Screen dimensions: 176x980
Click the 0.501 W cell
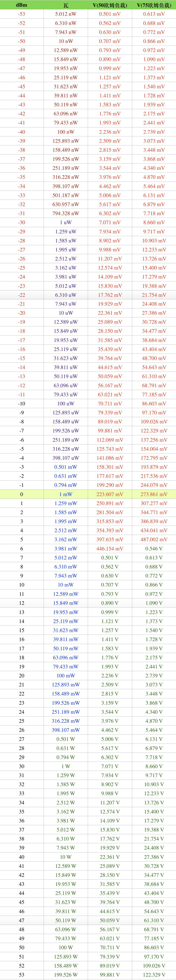[x=66, y=739]
